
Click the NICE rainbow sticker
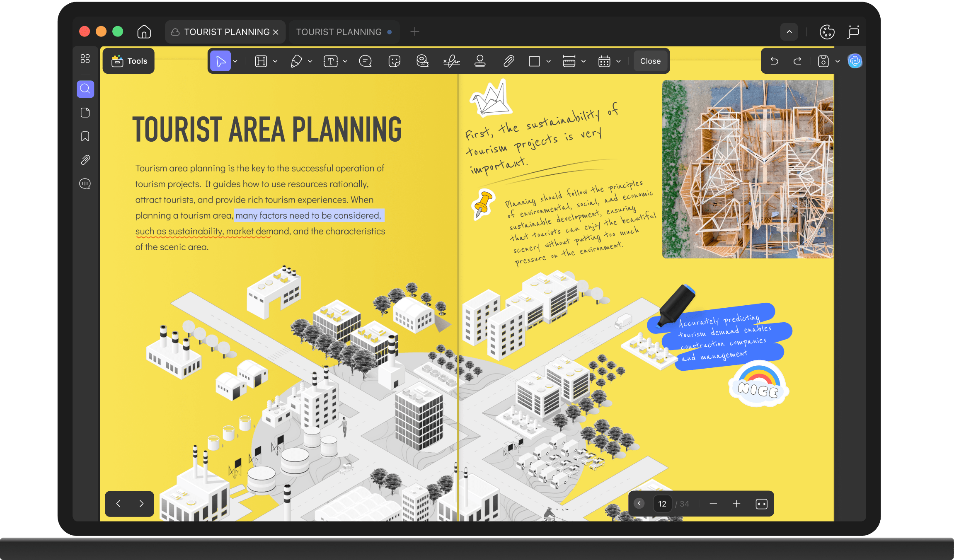[x=758, y=384]
